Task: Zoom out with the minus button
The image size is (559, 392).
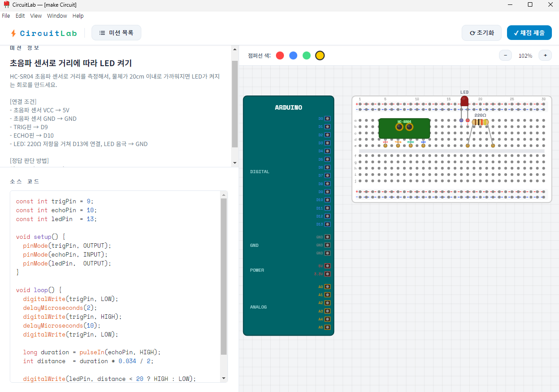Action: 505,55
